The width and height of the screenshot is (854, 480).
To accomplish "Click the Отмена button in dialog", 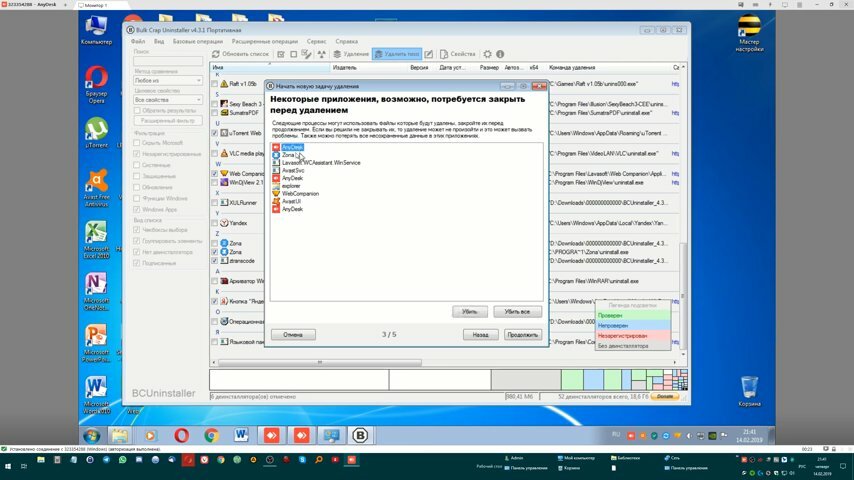I will [293, 335].
